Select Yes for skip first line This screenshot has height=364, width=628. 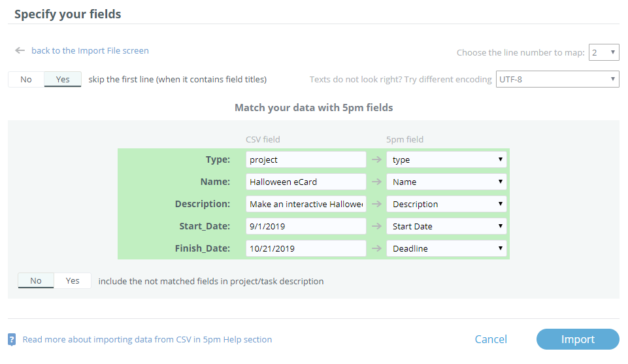[x=63, y=79]
